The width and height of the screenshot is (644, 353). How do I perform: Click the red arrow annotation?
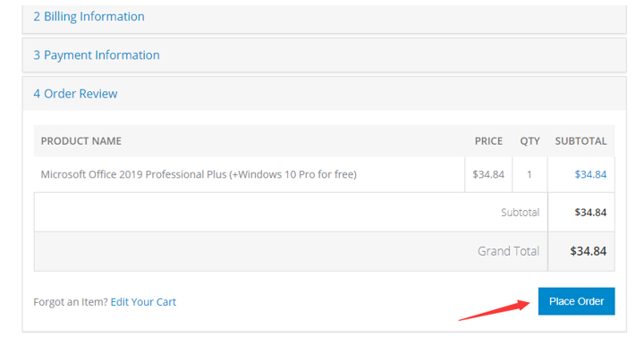495,310
